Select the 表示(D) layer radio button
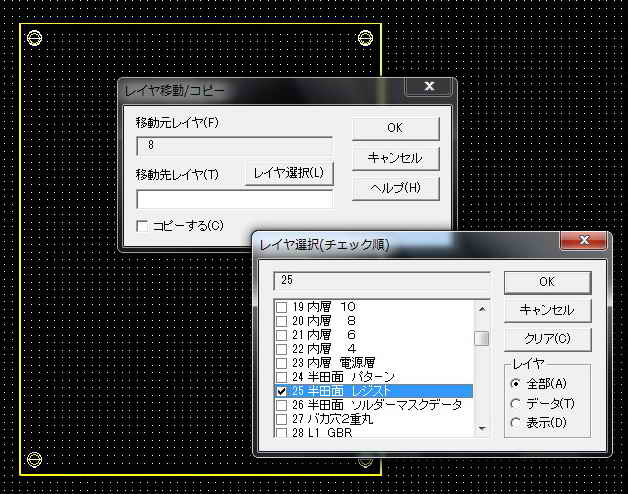Image resolution: width=628 pixels, height=494 pixels. pyautogui.click(x=516, y=423)
